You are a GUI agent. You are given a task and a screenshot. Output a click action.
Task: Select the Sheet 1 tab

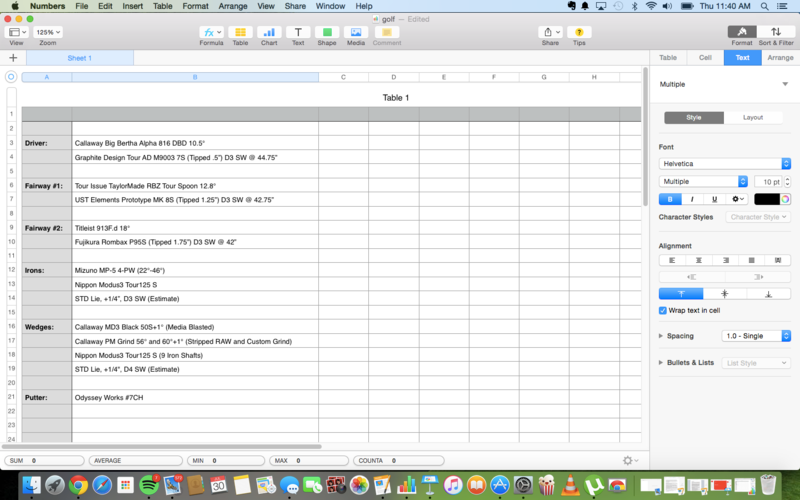pos(80,58)
